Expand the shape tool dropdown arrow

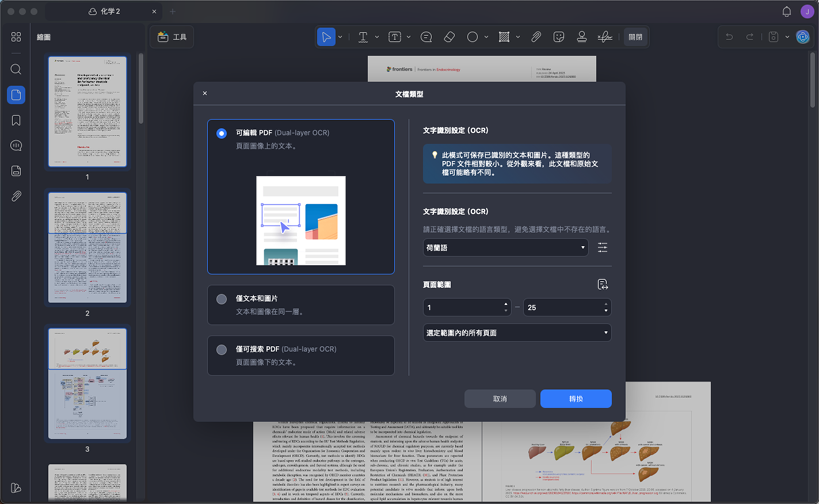point(486,37)
